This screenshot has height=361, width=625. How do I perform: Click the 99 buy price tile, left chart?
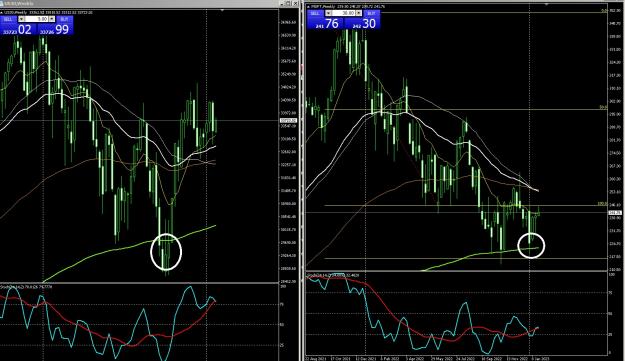[x=55, y=29]
